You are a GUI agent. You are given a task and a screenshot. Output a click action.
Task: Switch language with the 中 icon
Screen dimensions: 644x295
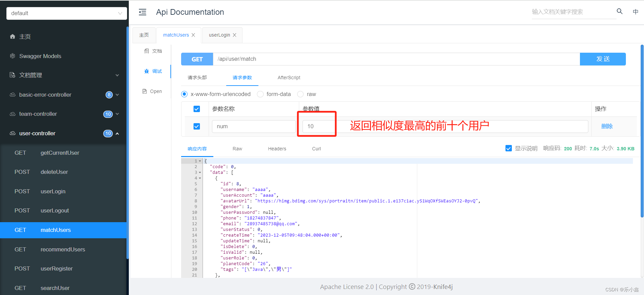(x=635, y=12)
